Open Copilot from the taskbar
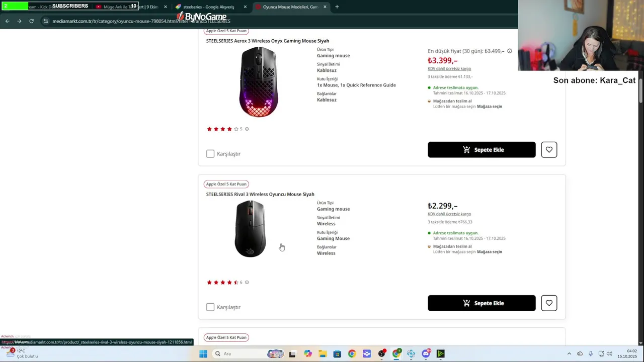 pos(308,354)
